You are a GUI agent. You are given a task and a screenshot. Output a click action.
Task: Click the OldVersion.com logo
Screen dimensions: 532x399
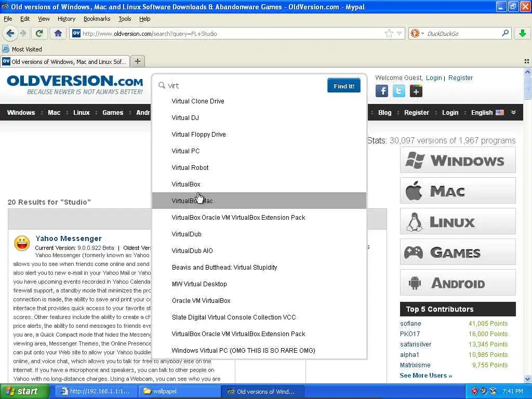point(75,85)
